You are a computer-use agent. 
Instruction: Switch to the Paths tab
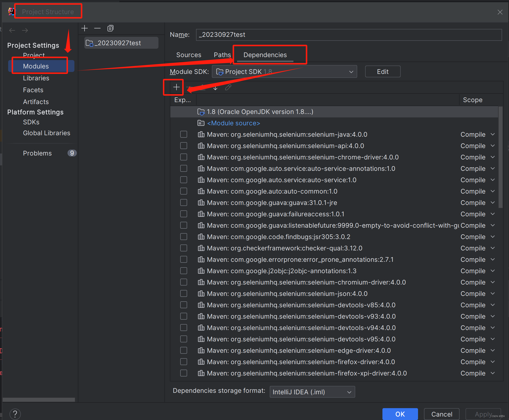tap(222, 55)
